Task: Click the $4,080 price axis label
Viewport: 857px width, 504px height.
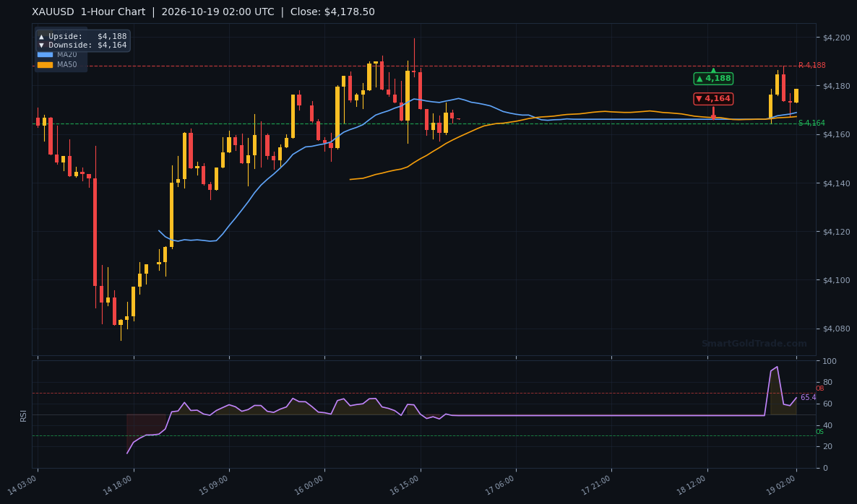Action: pos(836,329)
